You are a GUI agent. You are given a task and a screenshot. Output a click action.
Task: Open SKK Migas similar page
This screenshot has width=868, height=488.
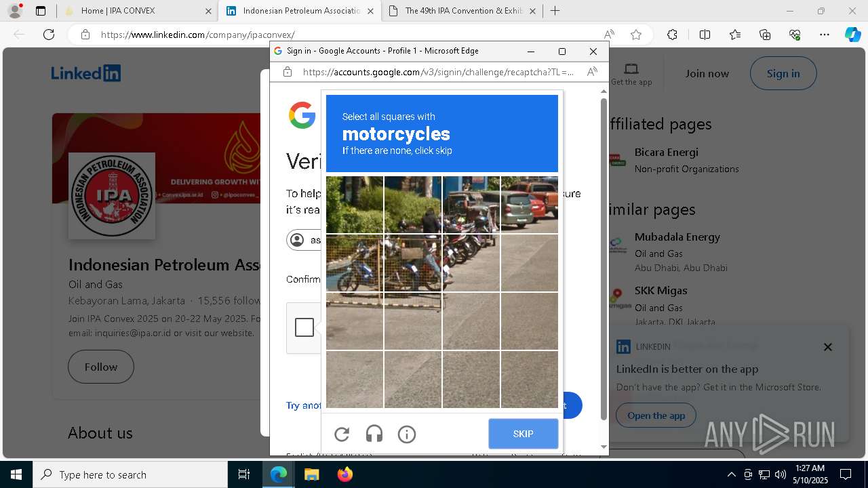(661, 290)
